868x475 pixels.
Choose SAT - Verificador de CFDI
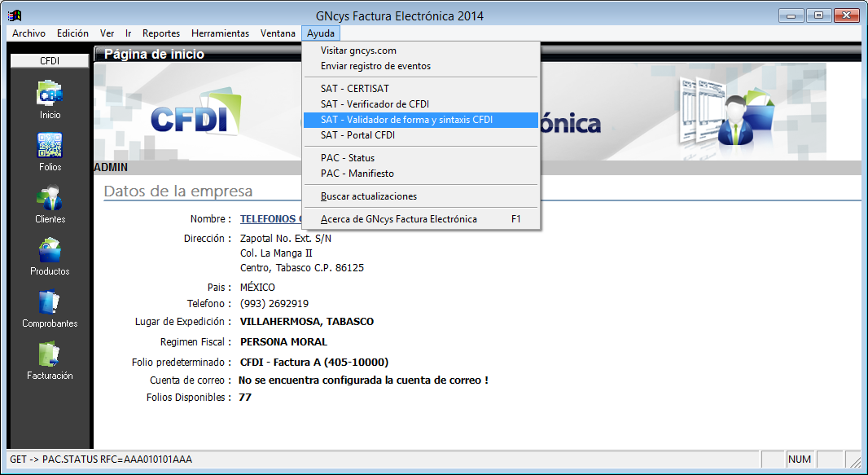coord(421,104)
